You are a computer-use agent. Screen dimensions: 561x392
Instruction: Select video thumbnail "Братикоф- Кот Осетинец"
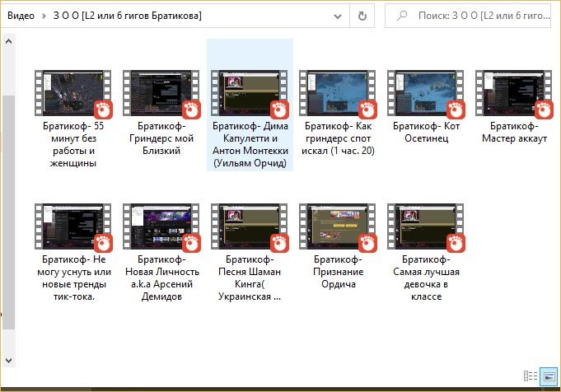[425, 93]
